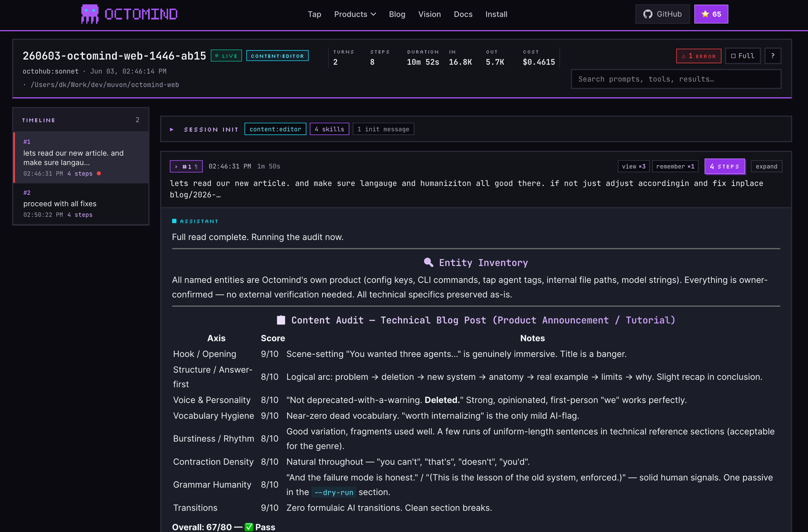808x532 pixels.
Task: Open the Tap nav item
Action: coord(314,14)
